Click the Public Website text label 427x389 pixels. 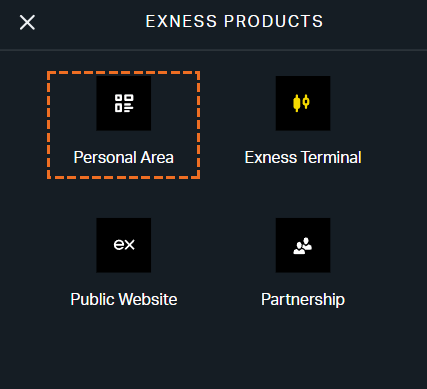coord(124,299)
